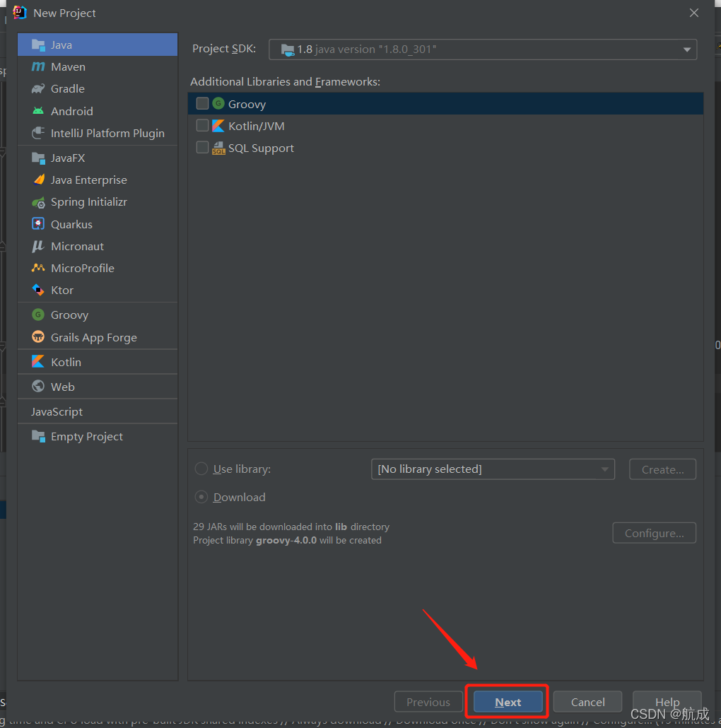Click the Micronaut label in sidebar
Viewport: 721px width, 728px height.
click(77, 246)
